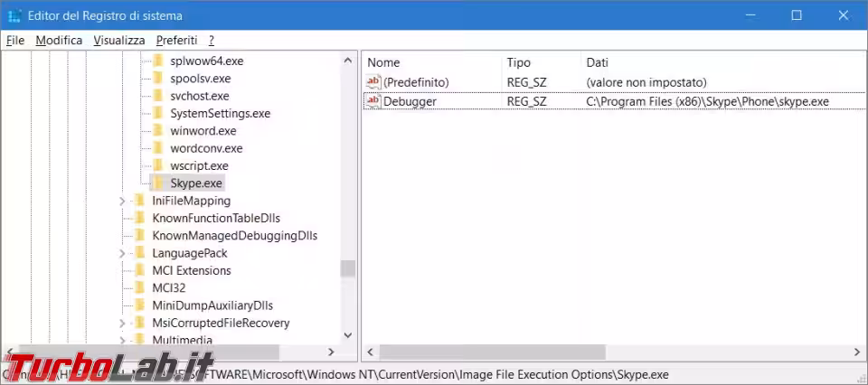Click tree pane vertical scrollbar down arrow
This screenshot has height=385, width=868.
[x=347, y=335]
